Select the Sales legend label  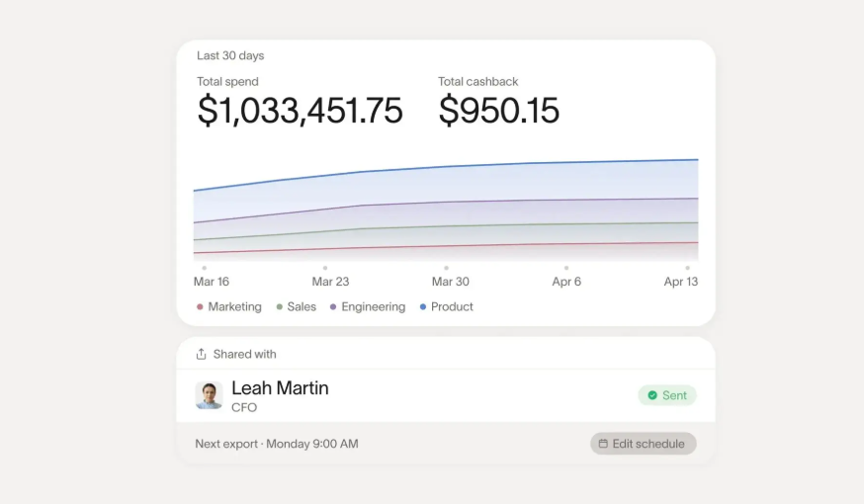[x=302, y=306]
